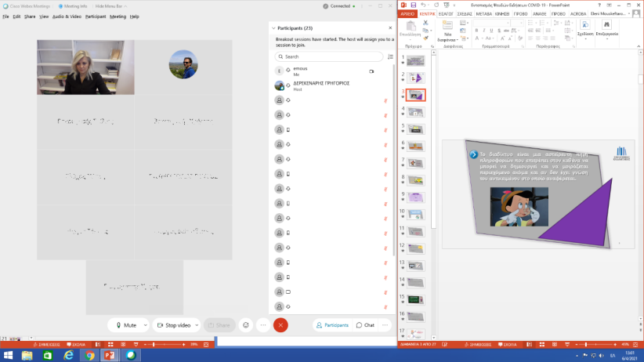This screenshot has width=644, height=362.
Task: Open the font name combo box
Action: click(x=491, y=23)
